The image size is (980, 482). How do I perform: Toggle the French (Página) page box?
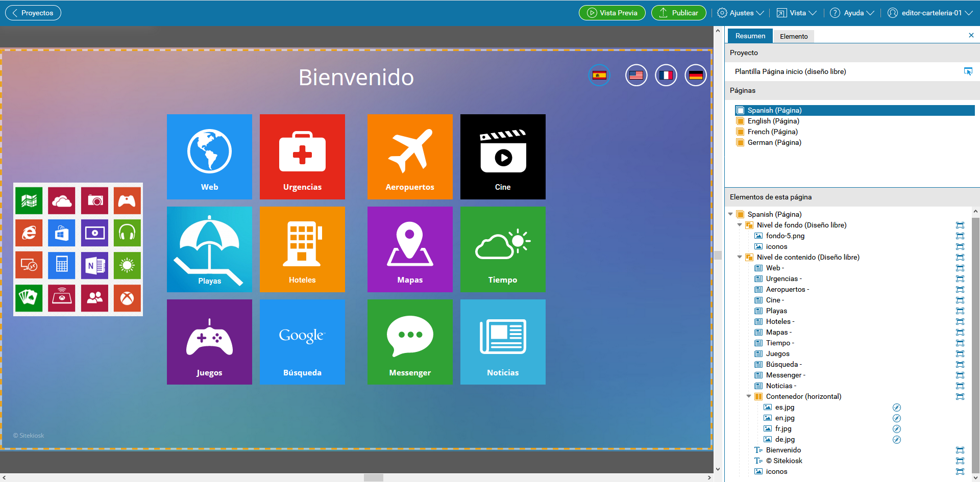740,132
